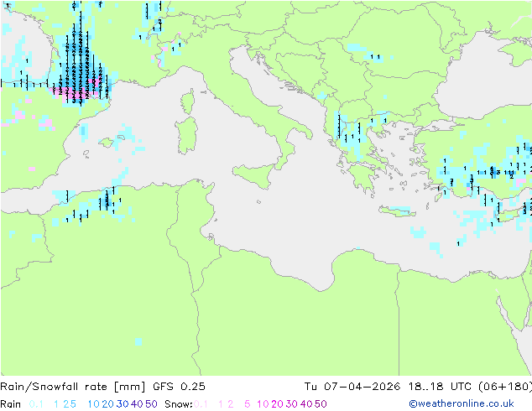Select the Rain legend value 0.1
This screenshot has height=411, width=532.
[36, 404]
